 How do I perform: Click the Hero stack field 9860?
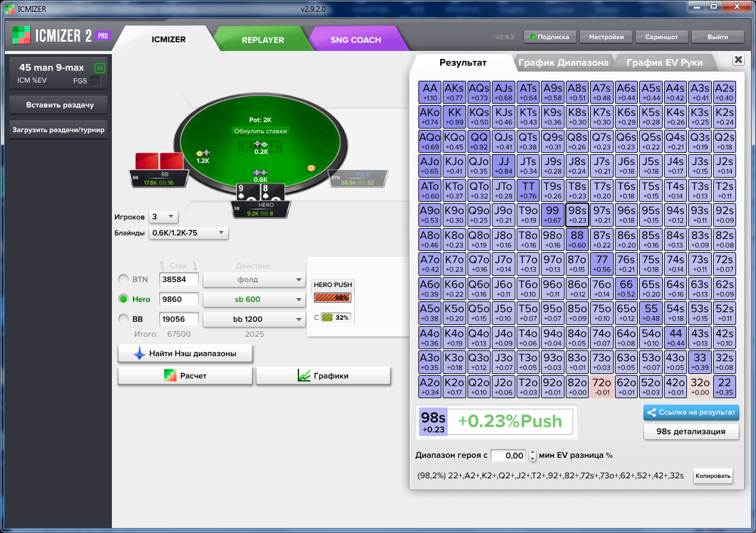(179, 299)
